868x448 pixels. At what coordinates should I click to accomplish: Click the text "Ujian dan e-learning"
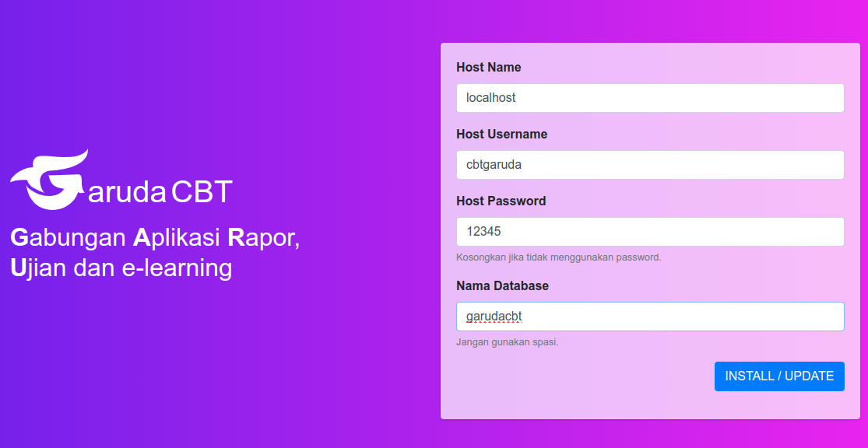tap(121, 268)
